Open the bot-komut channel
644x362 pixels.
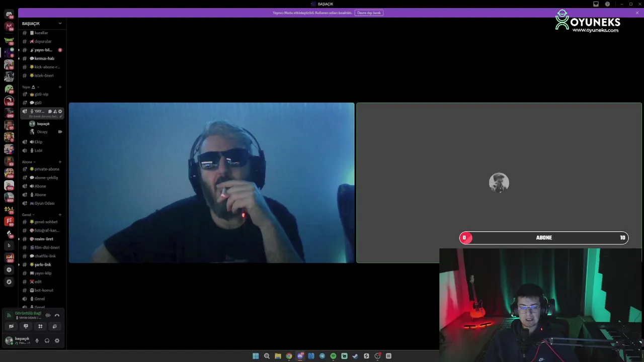[x=42, y=290]
